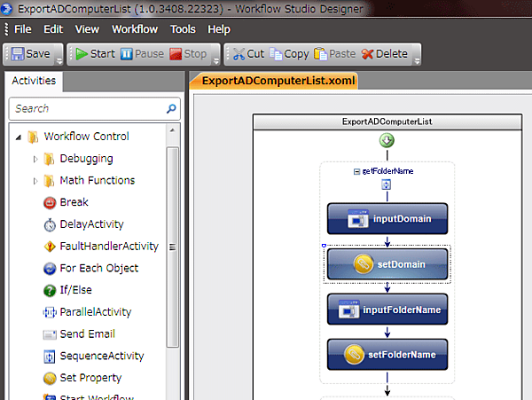Select the If/Else question mark icon

pyautogui.click(x=50, y=290)
